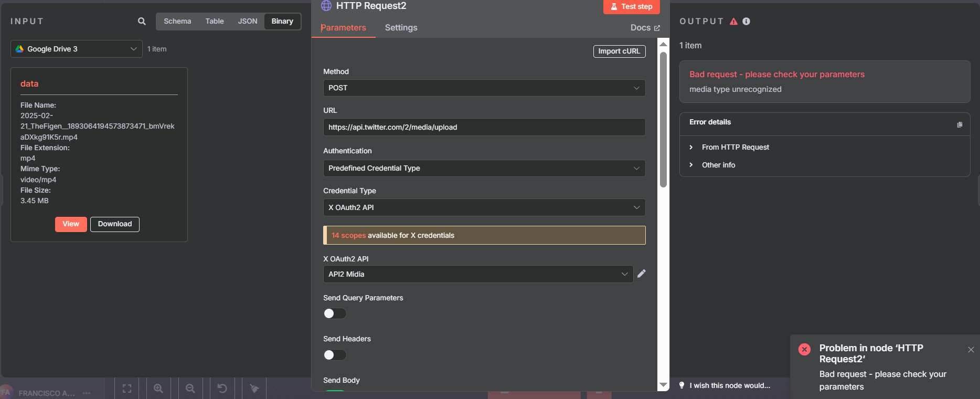Switch to the Settings tab
Image resolution: width=980 pixels, height=399 pixels.
401,28
